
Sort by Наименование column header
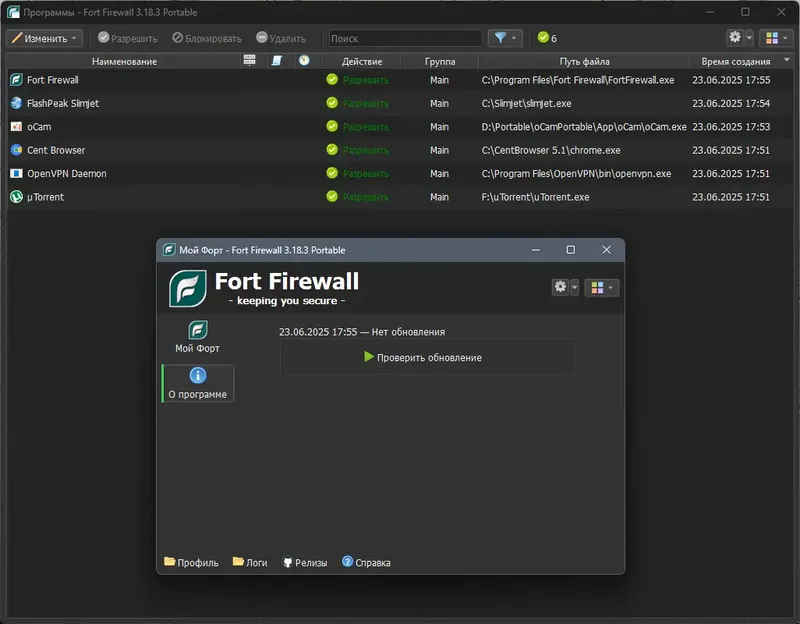pos(124,61)
